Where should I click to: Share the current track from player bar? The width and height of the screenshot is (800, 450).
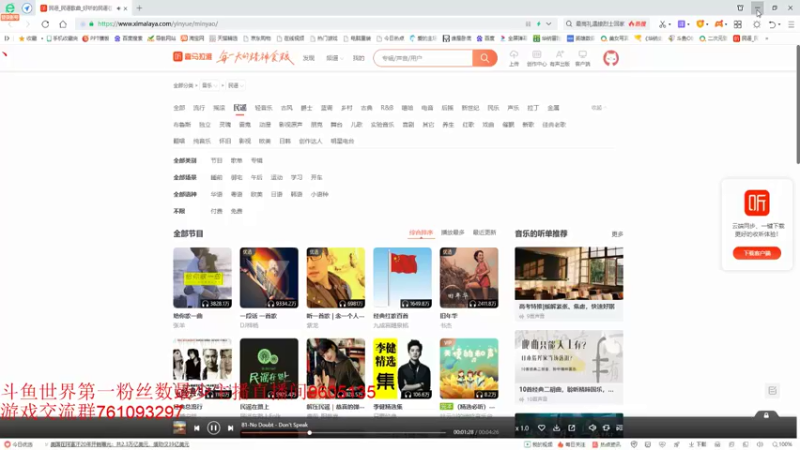point(571,428)
